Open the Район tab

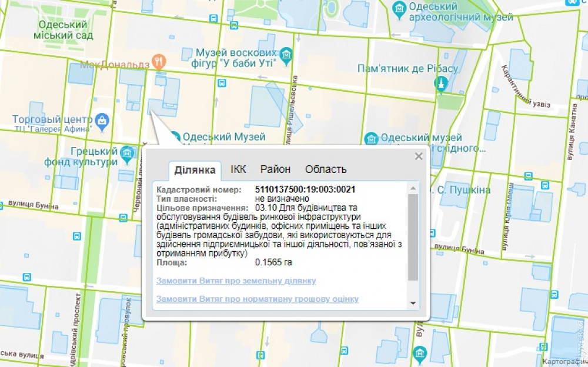point(275,169)
